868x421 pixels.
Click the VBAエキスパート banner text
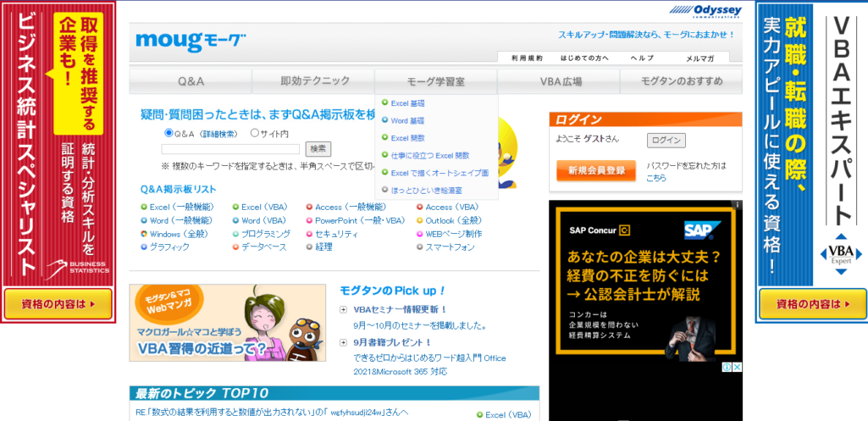tap(841, 119)
